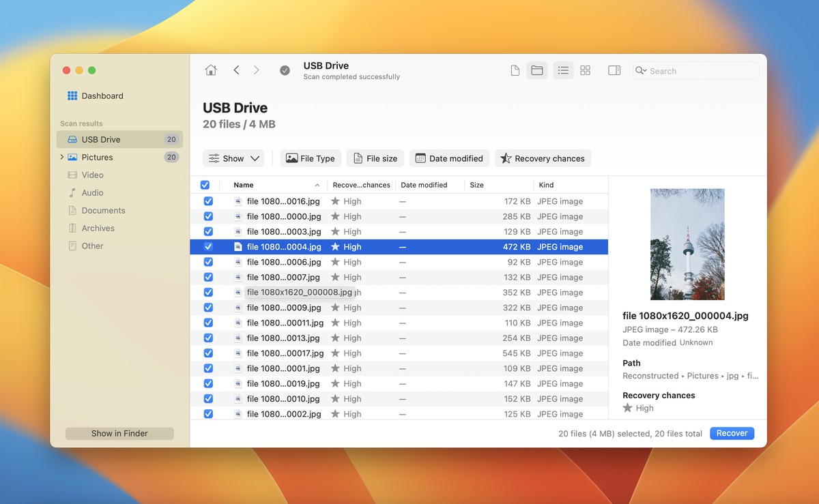Click star icon under Recovery chances in preview
819x504 pixels.
(x=628, y=408)
